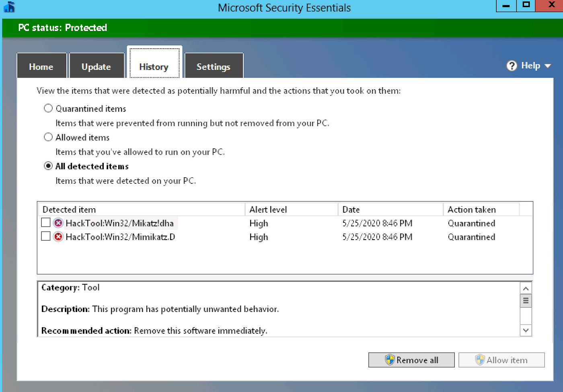Click the threat icon beside HackTool:Win32/Mimikatz.D
This screenshot has width=563, height=392.
(58, 237)
